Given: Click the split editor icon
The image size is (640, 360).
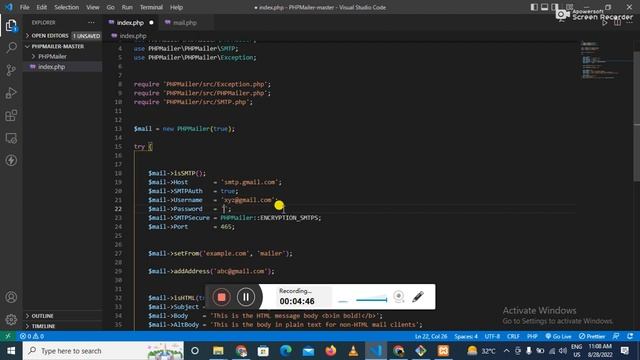Looking at the screenshot, I should coord(617,23).
